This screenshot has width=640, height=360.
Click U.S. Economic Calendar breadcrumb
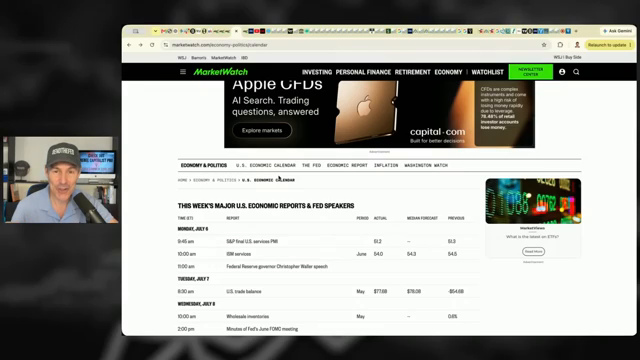coord(268,180)
